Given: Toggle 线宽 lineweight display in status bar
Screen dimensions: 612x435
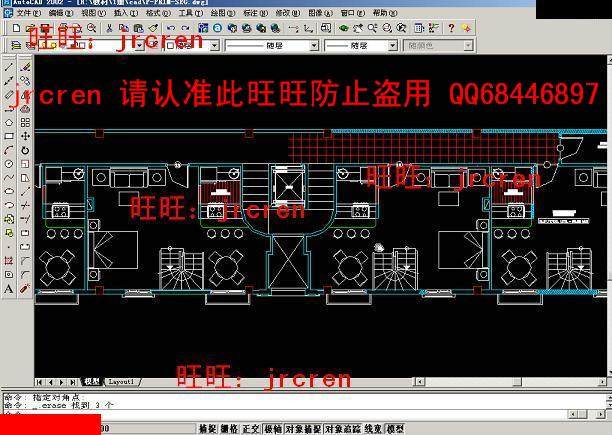Looking at the screenshot, I should (373, 429).
